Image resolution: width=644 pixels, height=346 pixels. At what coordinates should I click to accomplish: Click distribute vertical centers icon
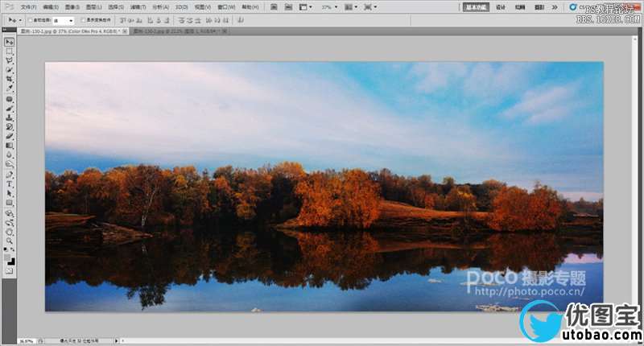(190, 20)
